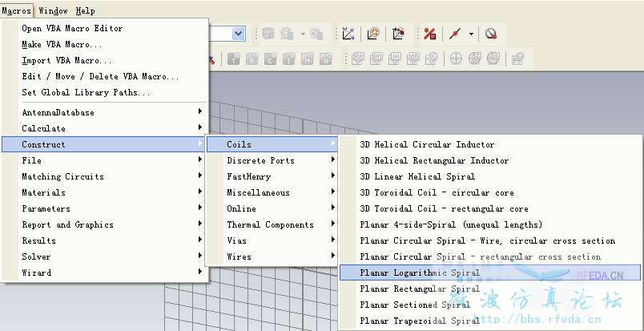Image resolution: width=644 pixels, height=331 pixels.
Task: Expand the File submenu
Action: [x=105, y=160]
